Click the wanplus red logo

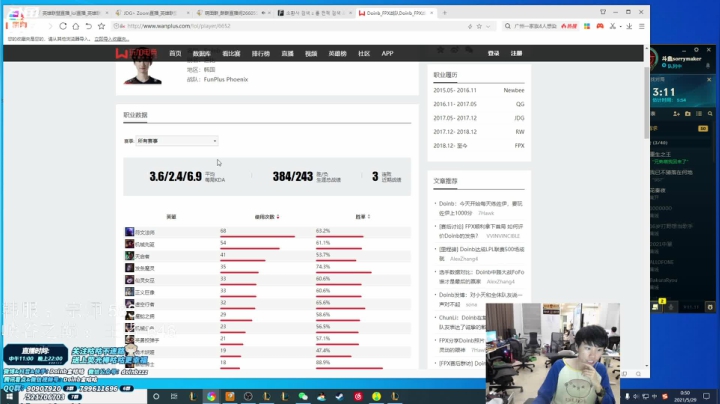[136, 53]
